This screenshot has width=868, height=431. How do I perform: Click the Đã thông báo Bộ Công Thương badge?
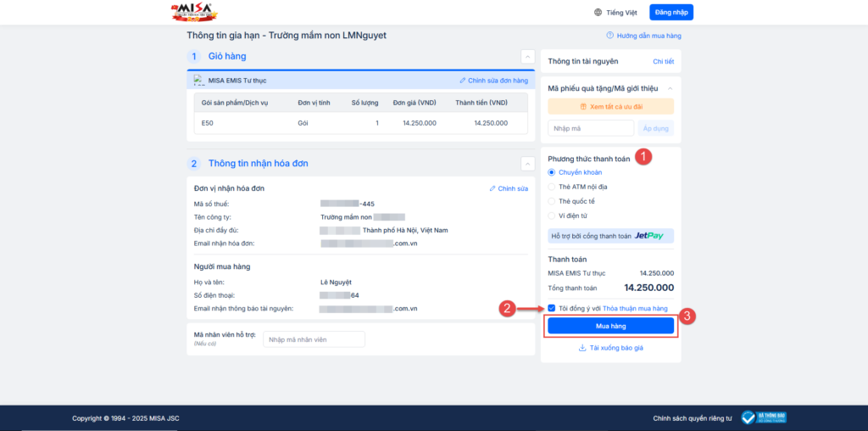pyautogui.click(x=765, y=417)
